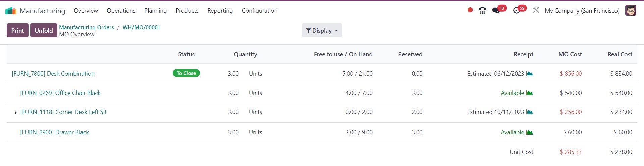Open the Configuration menu
The image size is (644, 166).
260,11
